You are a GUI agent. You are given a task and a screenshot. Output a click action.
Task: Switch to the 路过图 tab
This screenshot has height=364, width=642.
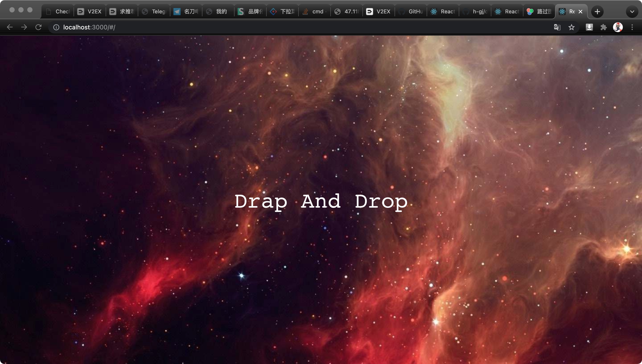click(539, 12)
